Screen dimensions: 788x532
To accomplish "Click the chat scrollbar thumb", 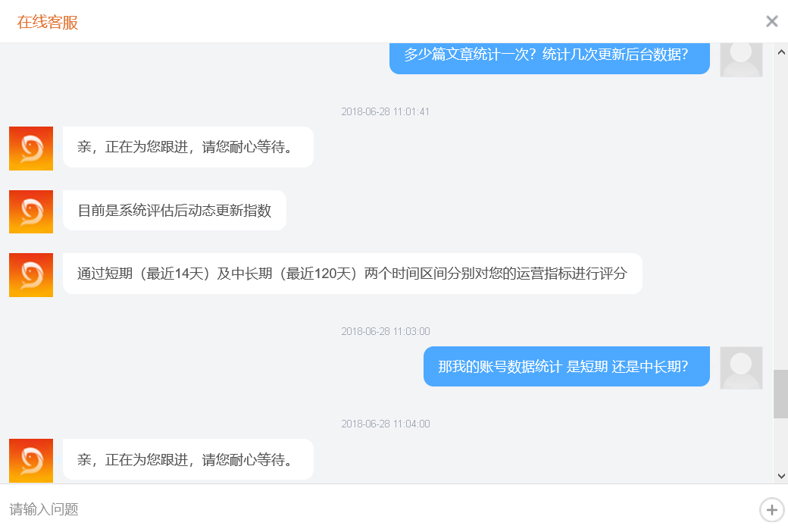I will (x=780, y=394).
